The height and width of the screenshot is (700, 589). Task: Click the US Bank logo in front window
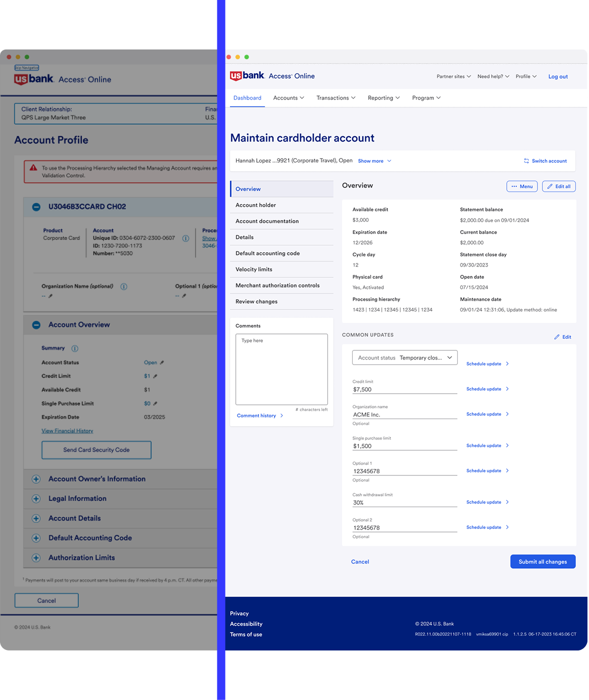[x=247, y=76]
